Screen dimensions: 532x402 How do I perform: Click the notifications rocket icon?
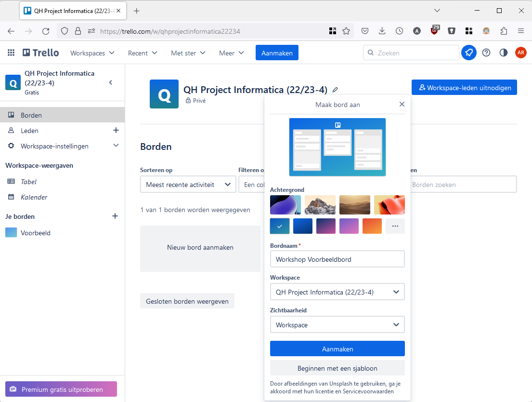click(468, 53)
